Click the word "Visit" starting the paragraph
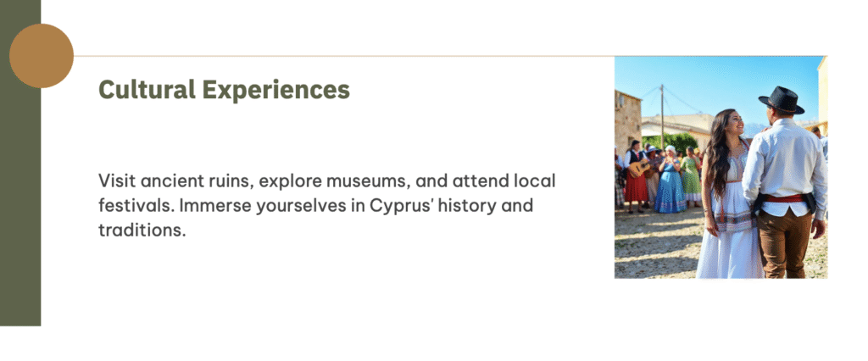 [x=115, y=180]
